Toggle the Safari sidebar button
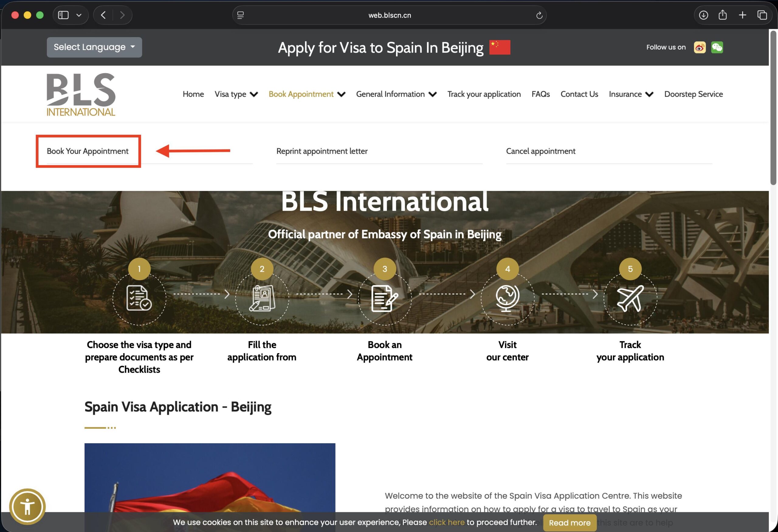778x532 pixels. pyautogui.click(x=63, y=15)
